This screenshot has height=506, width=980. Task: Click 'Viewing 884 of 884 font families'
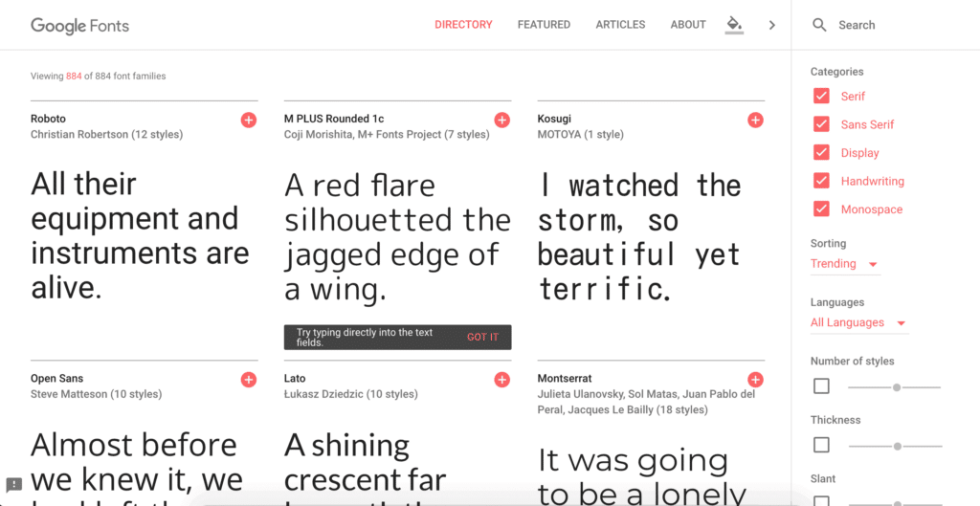coord(99,77)
